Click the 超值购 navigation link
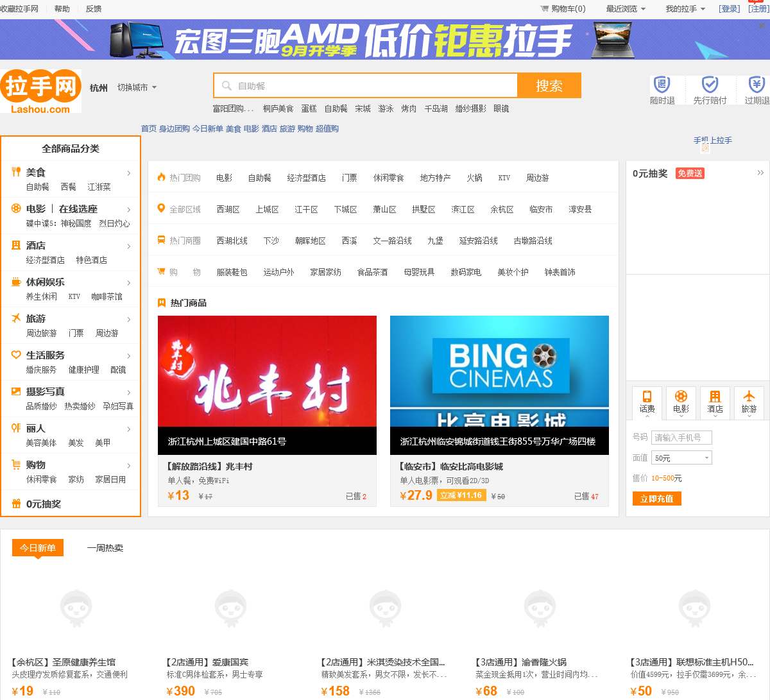This screenshot has width=770, height=700. point(327,128)
